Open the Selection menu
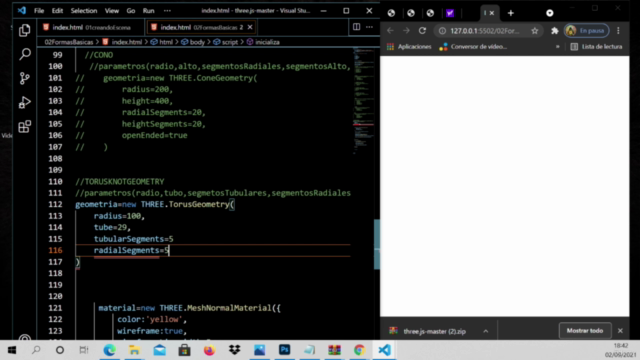This screenshot has height=360, width=640. (x=84, y=11)
